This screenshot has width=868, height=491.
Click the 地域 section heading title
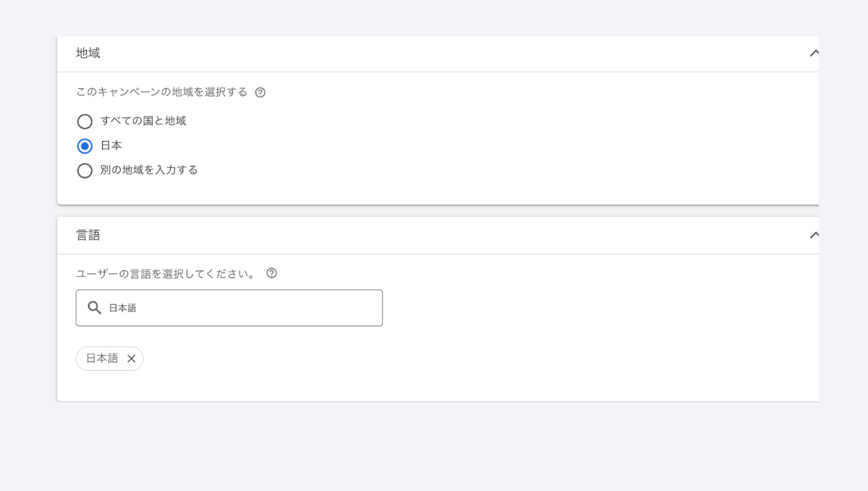click(88, 53)
